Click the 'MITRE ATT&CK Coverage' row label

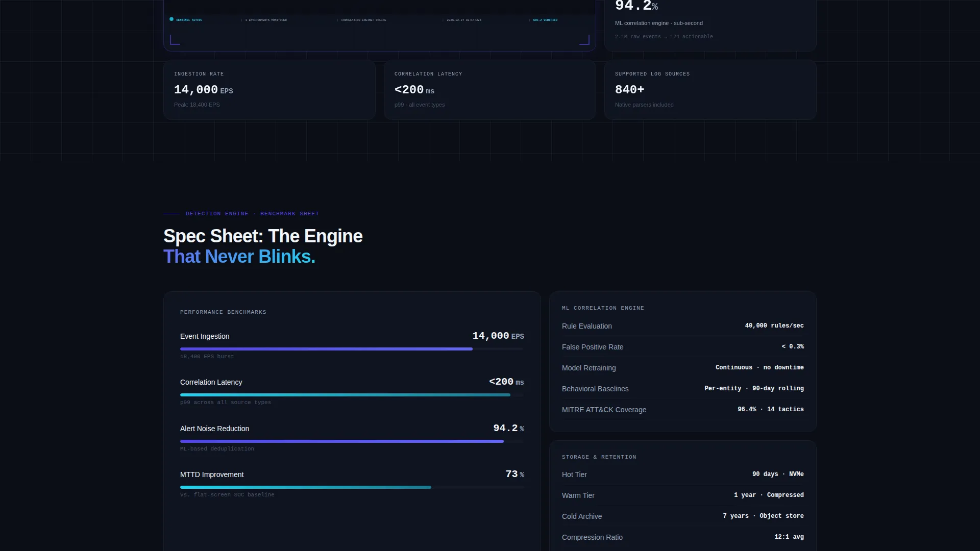point(604,410)
